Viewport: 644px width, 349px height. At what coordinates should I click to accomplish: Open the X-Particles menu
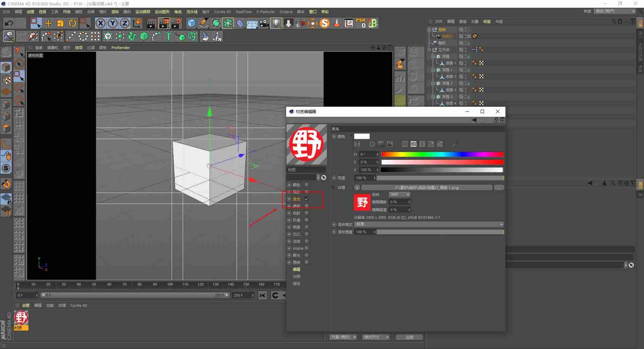tap(265, 12)
